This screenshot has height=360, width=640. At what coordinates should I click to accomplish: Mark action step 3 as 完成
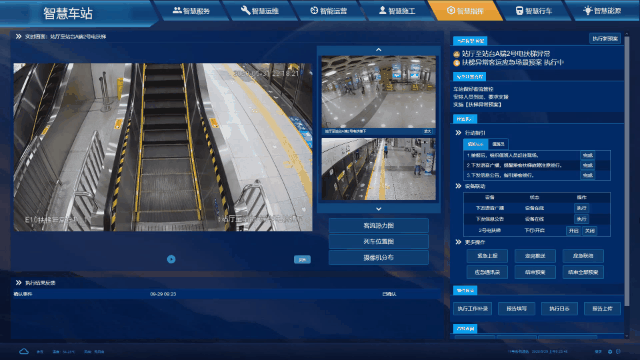tap(588, 175)
